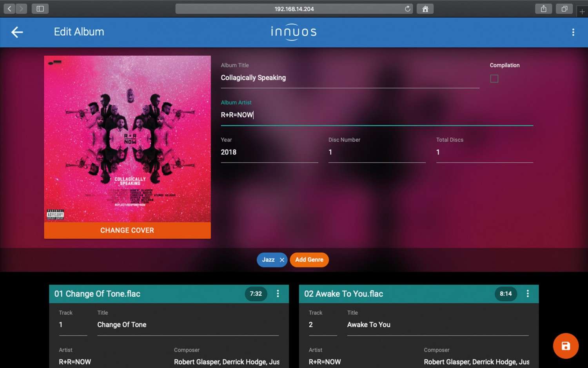
Task: Click the Edit Album page title
Action: coord(79,32)
